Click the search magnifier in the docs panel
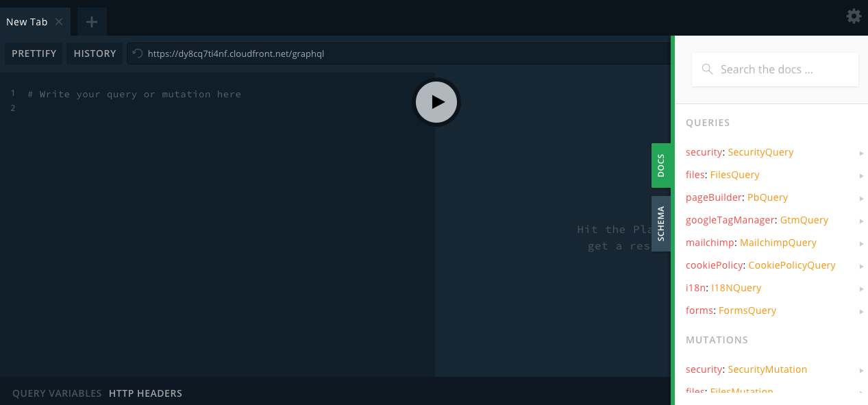Image resolution: width=868 pixels, height=405 pixels. click(707, 69)
